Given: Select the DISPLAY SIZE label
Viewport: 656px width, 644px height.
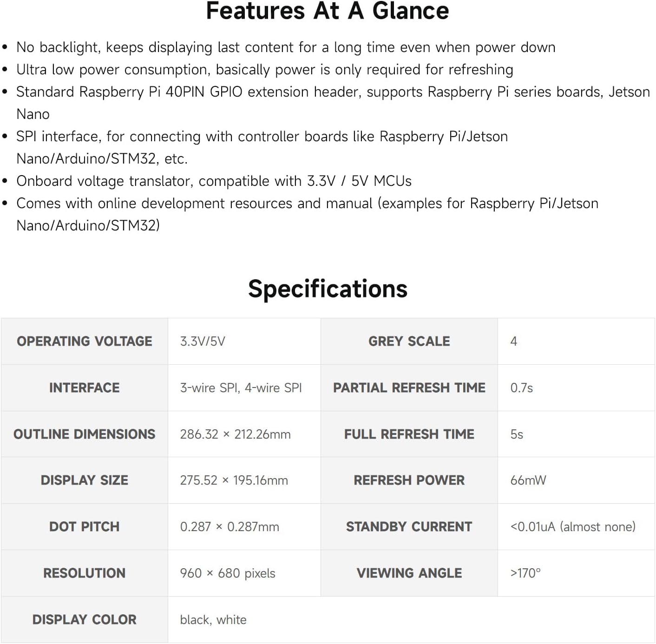Looking at the screenshot, I should coord(84,480).
